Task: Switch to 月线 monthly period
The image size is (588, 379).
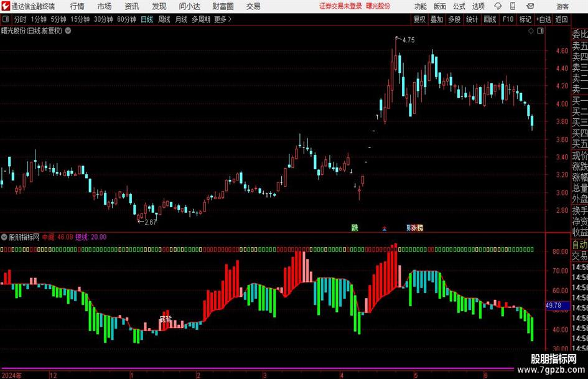Action: click(182, 19)
